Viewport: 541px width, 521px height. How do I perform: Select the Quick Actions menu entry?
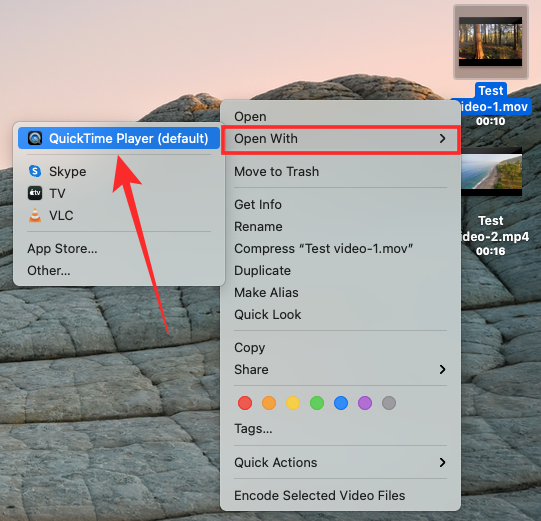coord(341,463)
